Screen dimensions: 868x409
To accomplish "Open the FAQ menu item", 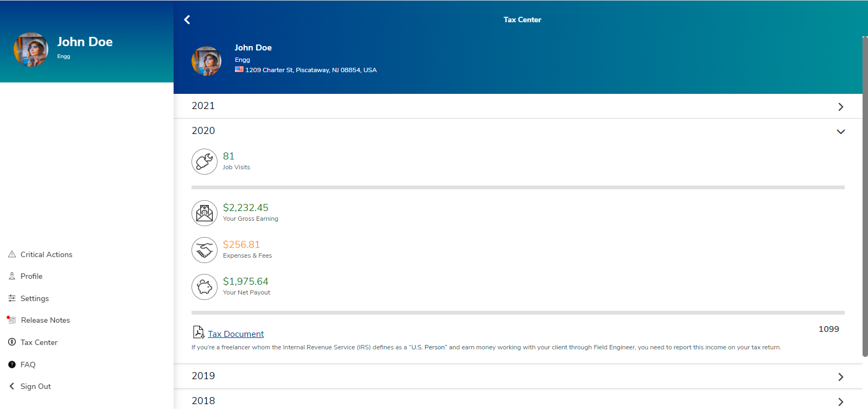I will click(x=28, y=365).
